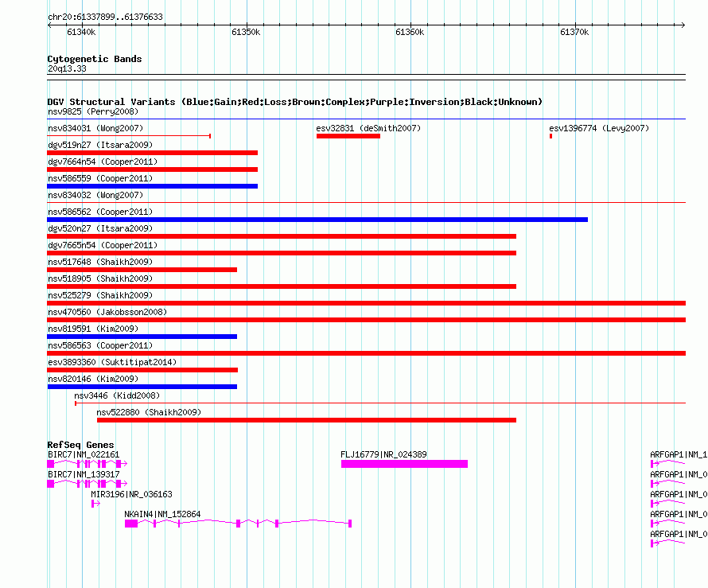Click the RefSeq Genes track heading
Screen dimensions: 708x588
point(80,445)
